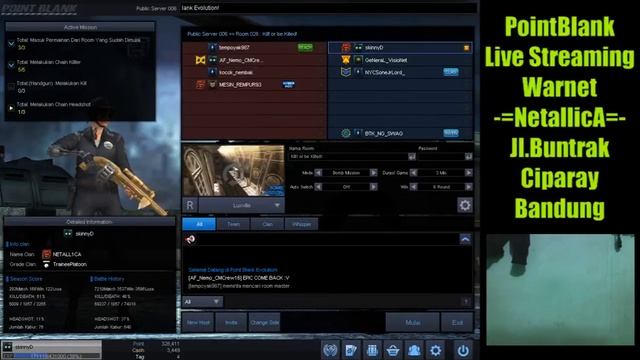Open chat channel All dropdown
The height and width of the screenshot is (360, 640).
tap(202, 302)
